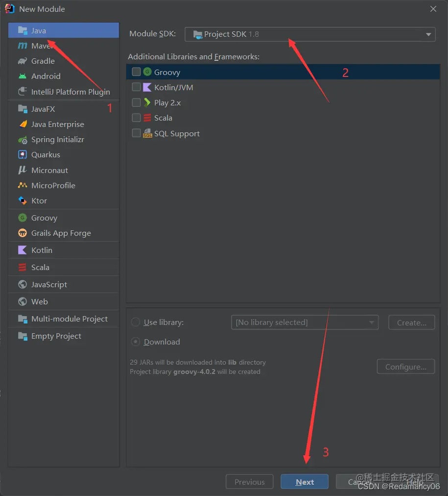Select the Use library radio button
Viewport: 448px width, 496px height.
[x=136, y=322]
